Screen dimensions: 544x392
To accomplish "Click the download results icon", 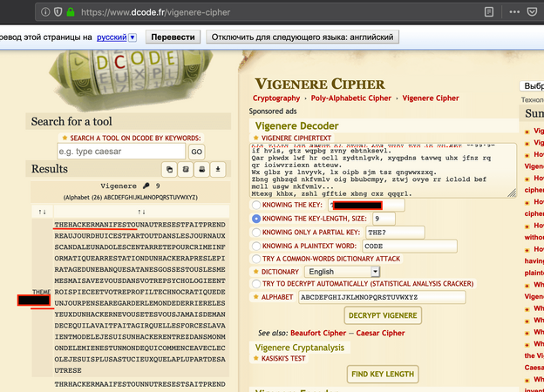I will pyautogui.click(x=218, y=169).
